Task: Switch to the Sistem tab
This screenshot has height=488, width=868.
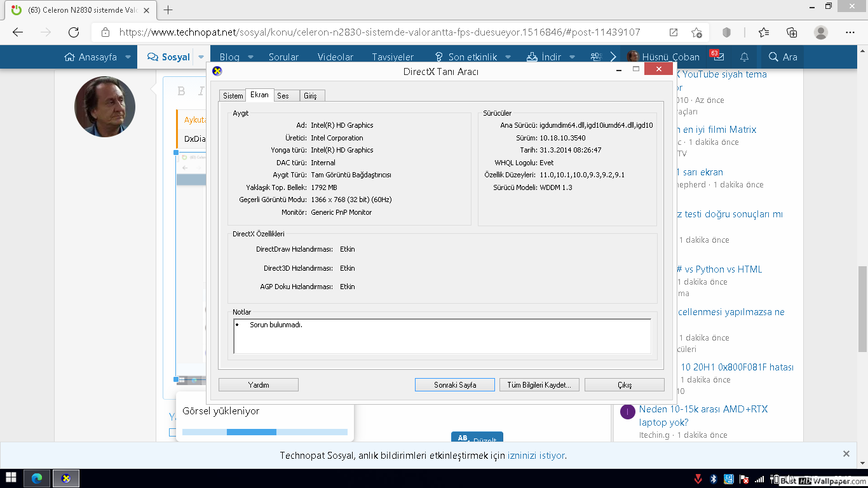Action: [x=233, y=95]
